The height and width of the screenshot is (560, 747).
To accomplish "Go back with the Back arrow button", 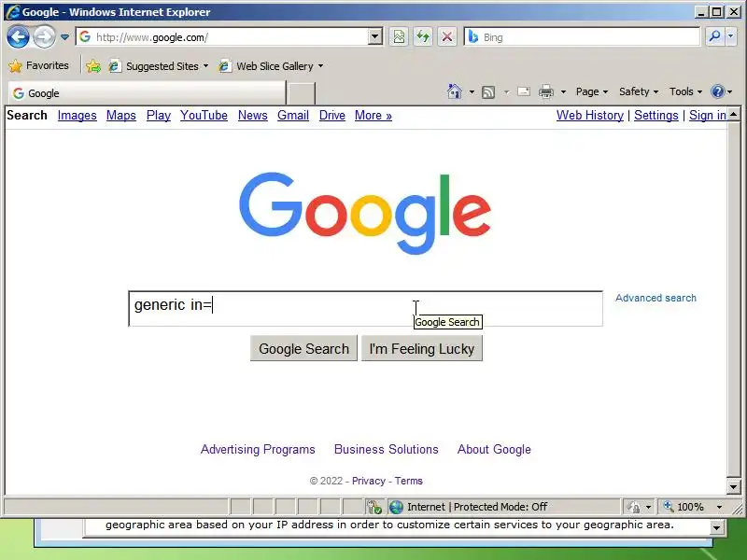I will point(18,36).
